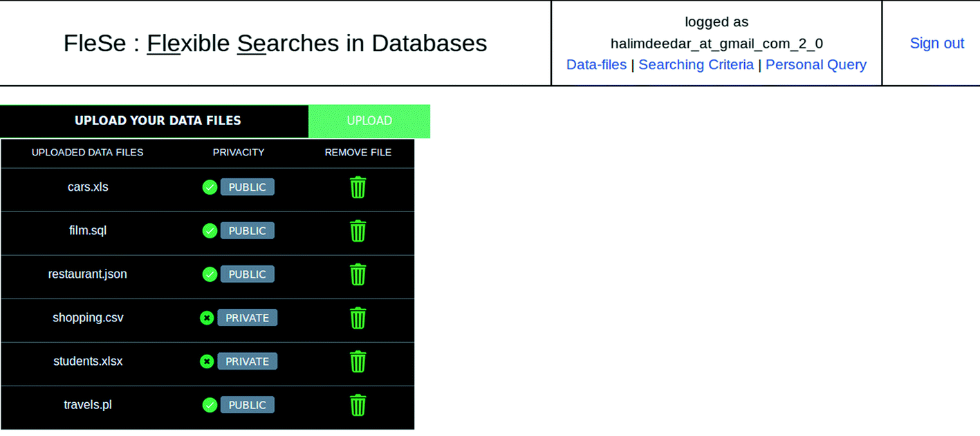Toggle PUBLIC button for restaurant.json
Image resolution: width=980 pixels, height=436 pixels.
click(247, 274)
